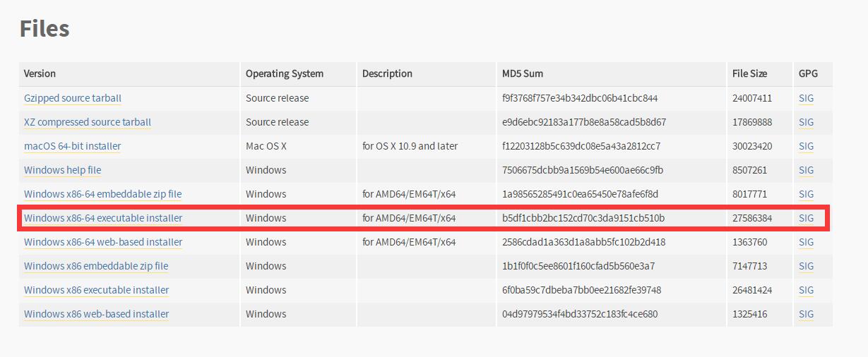Open the Windows x86 web-based installer link
The width and height of the screenshot is (868, 357).
[97, 314]
